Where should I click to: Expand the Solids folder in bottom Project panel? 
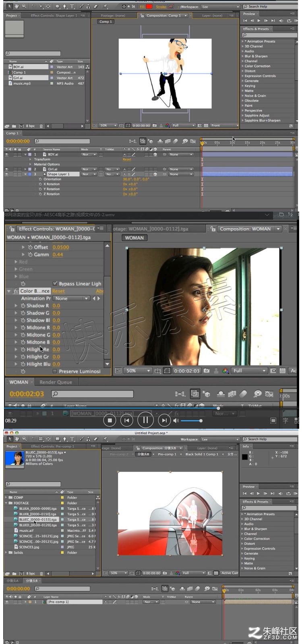(x=6, y=553)
